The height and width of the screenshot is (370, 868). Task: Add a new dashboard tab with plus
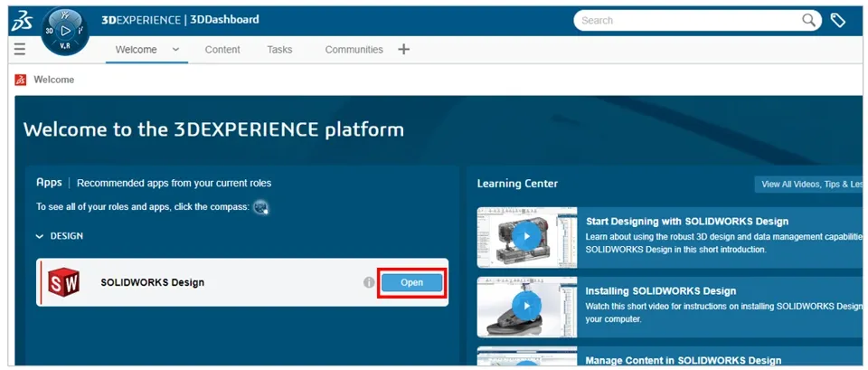pyautogui.click(x=403, y=49)
